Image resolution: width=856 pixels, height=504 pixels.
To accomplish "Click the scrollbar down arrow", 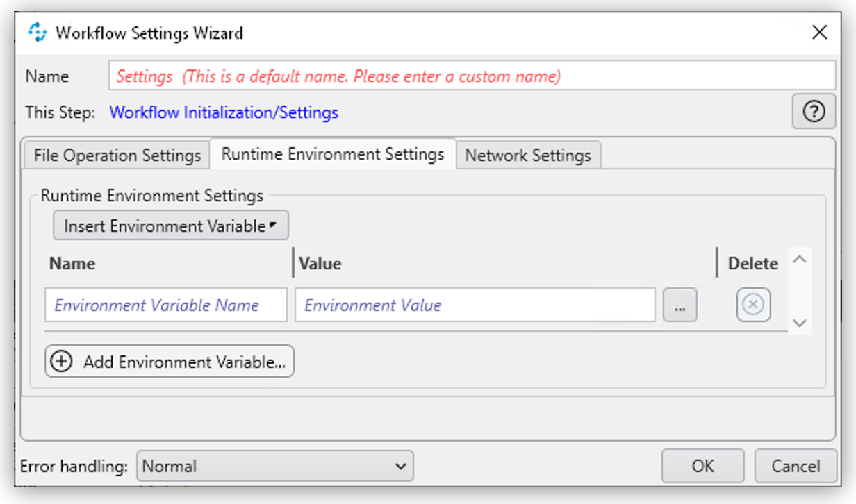I will pyautogui.click(x=799, y=322).
